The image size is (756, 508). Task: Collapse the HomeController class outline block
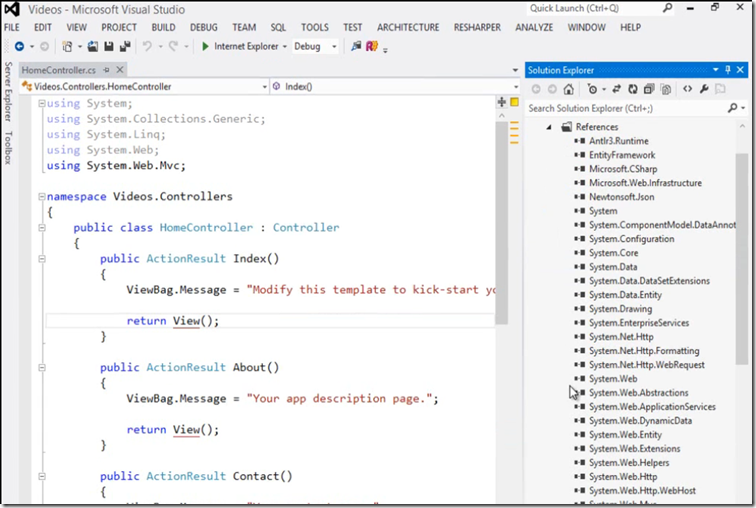(42, 227)
